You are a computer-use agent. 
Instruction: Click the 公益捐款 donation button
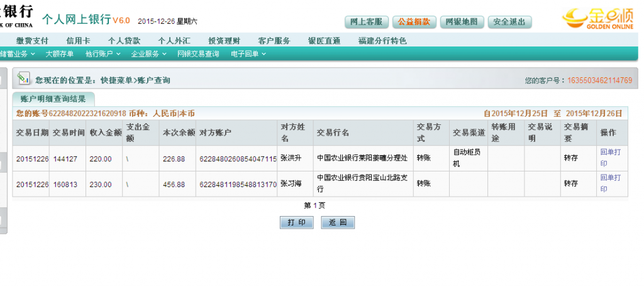(x=414, y=22)
